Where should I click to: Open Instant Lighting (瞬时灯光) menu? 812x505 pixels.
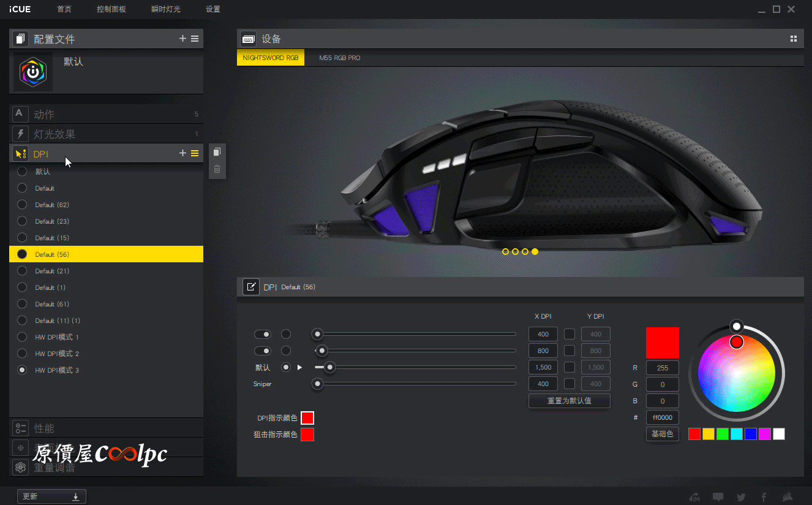[166, 9]
